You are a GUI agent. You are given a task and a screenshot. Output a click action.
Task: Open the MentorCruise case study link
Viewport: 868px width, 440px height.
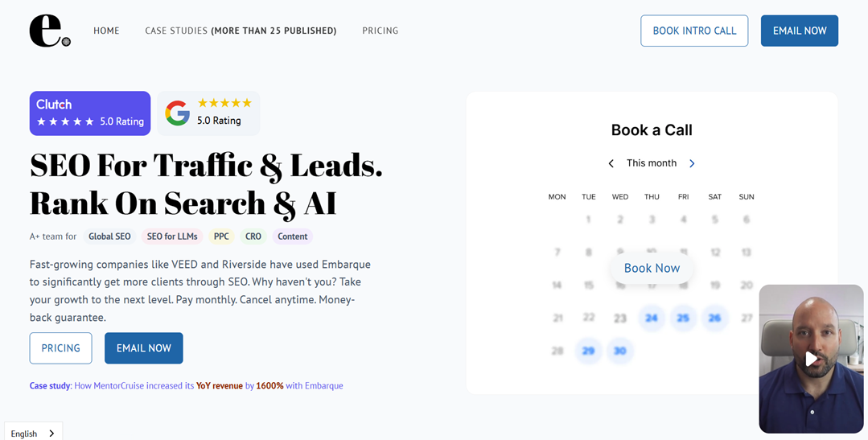pos(187,386)
